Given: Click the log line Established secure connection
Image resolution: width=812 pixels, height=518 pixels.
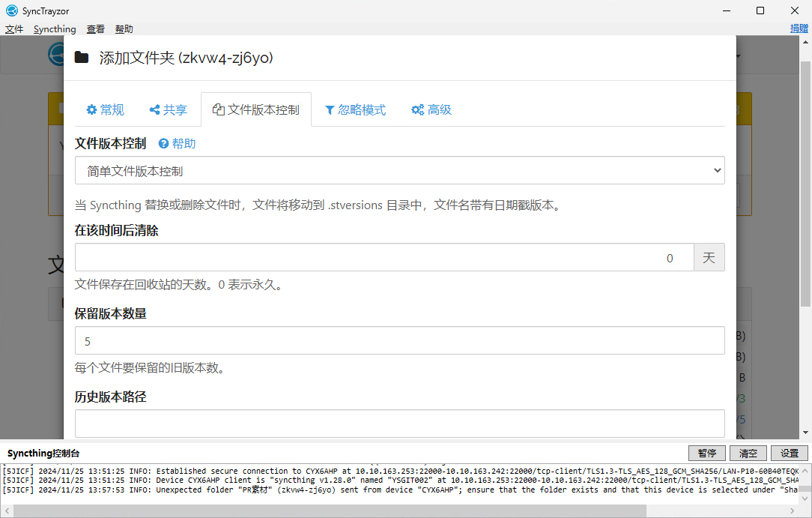Looking at the screenshot, I should point(400,472).
